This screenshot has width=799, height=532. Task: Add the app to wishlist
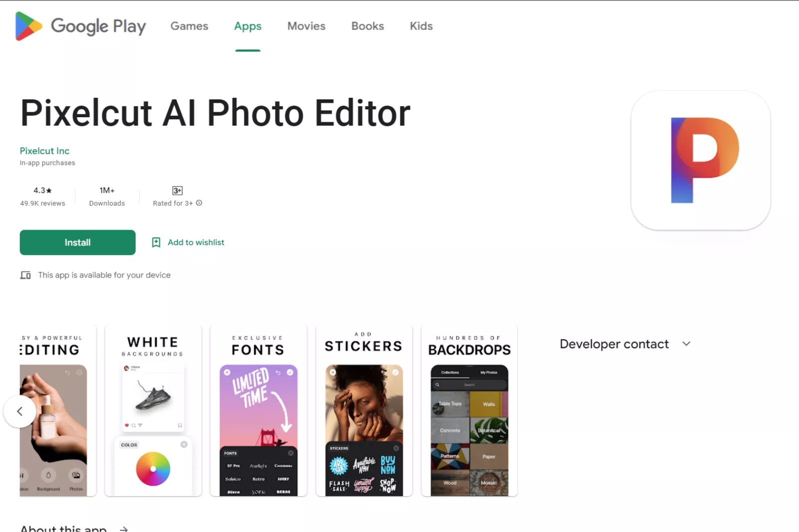[188, 243]
